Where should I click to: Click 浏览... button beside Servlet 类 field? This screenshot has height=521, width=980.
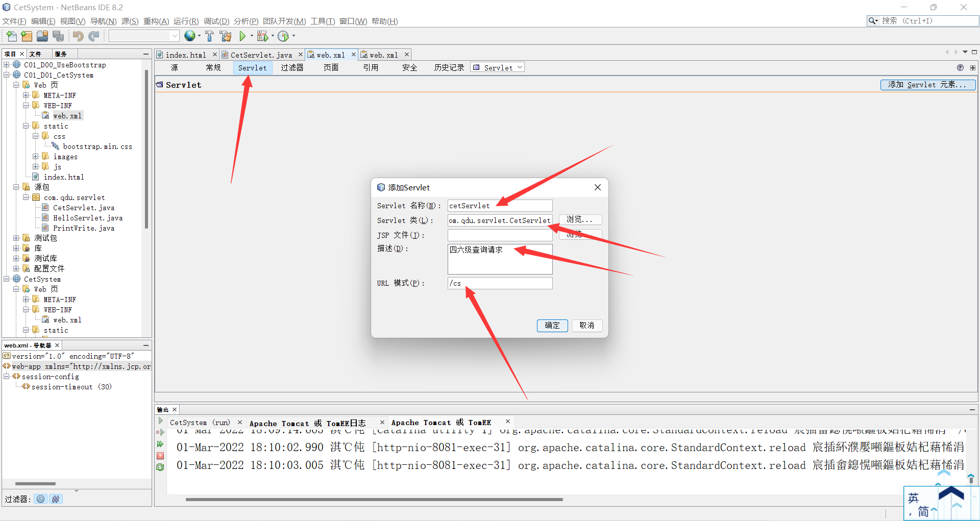[580, 219]
